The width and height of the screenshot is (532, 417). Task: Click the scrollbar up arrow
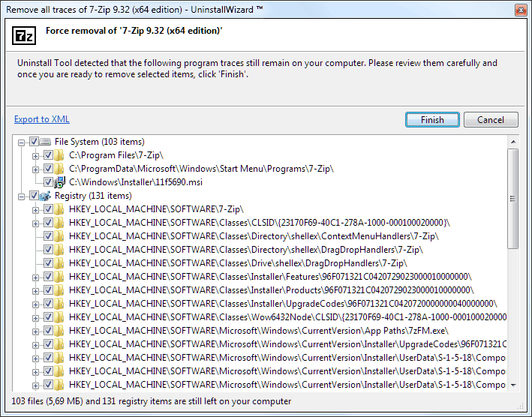tap(513, 141)
